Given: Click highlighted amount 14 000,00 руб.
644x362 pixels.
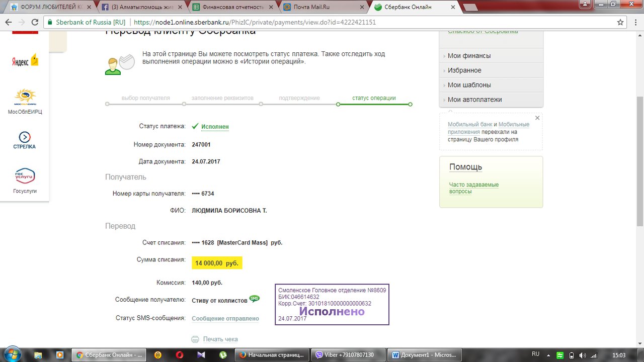Looking at the screenshot, I should point(217,263).
